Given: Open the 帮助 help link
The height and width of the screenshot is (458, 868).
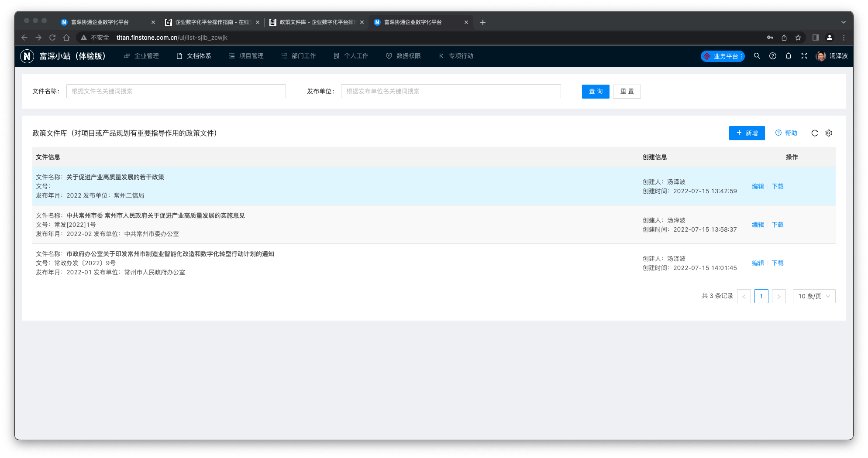Looking at the screenshot, I should [x=786, y=133].
